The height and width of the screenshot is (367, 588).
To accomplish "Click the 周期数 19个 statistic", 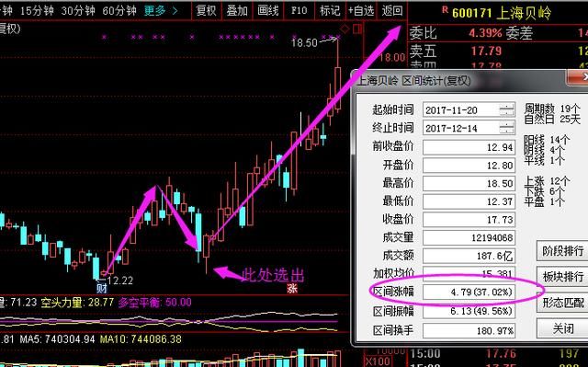I will (x=552, y=109).
